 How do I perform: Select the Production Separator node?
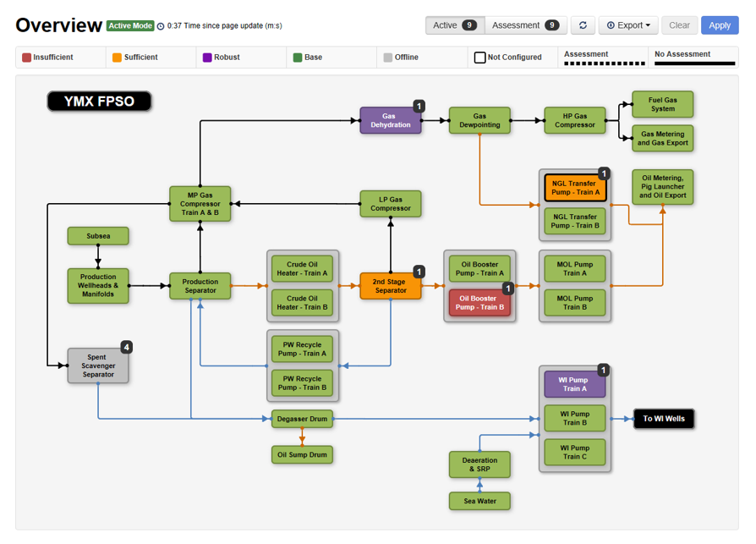pos(200,286)
